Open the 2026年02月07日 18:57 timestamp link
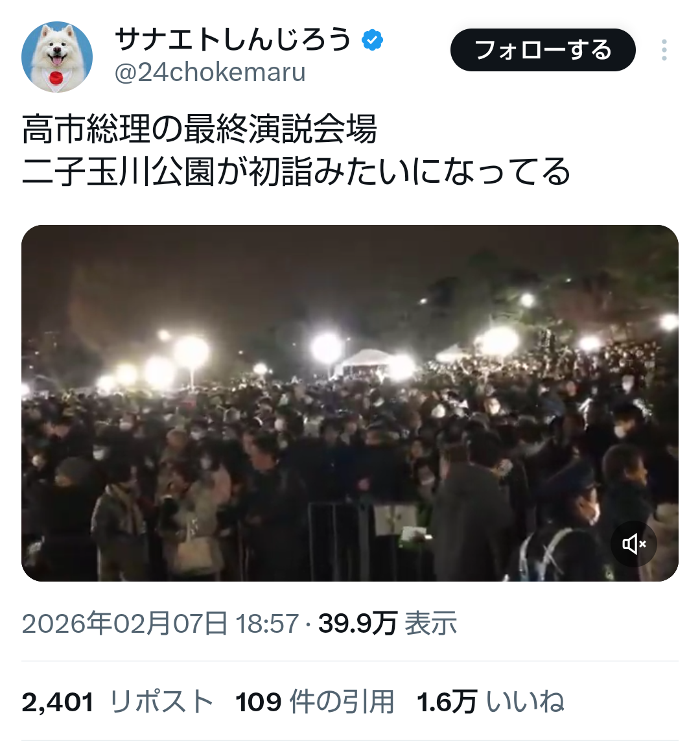The image size is (700, 756). [x=161, y=624]
